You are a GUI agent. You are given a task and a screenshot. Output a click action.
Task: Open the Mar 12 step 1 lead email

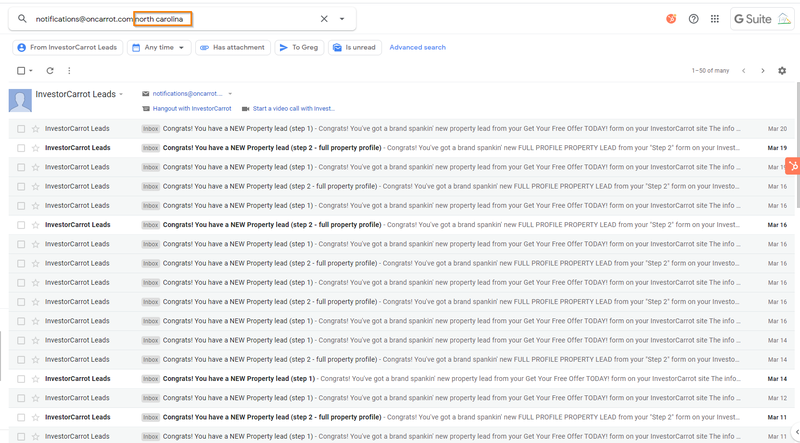pyautogui.click(x=403, y=398)
